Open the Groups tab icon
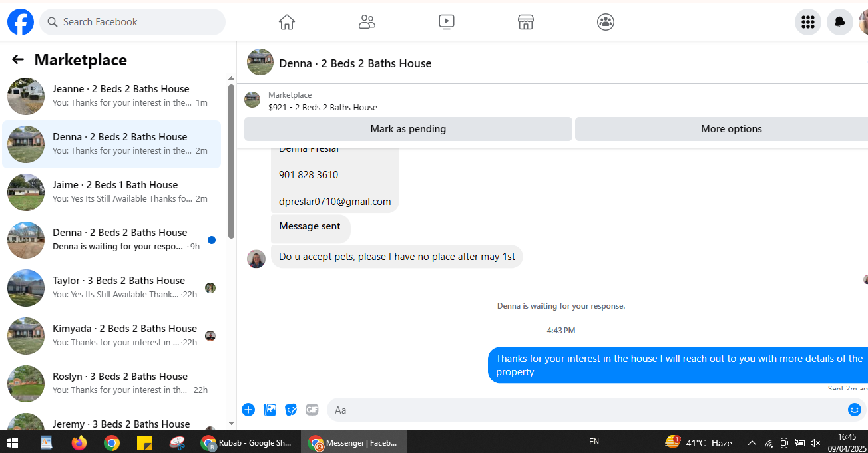Viewport: 868px width, 453px height. tap(606, 22)
